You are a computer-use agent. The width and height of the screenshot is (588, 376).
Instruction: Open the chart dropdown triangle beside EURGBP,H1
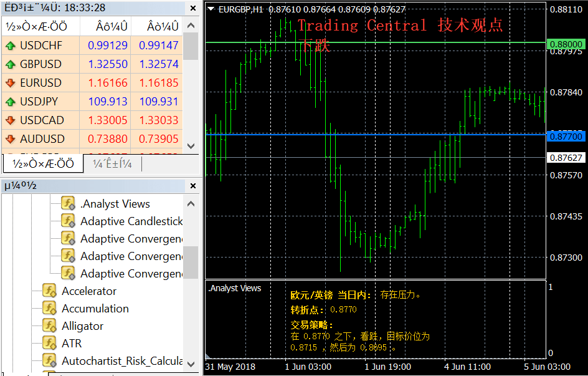211,9
